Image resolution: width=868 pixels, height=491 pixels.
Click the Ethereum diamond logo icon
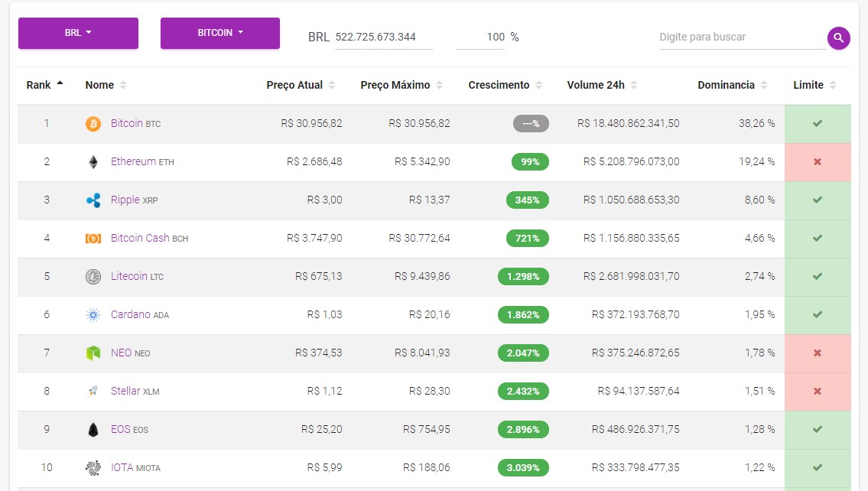tap(93, 161)
